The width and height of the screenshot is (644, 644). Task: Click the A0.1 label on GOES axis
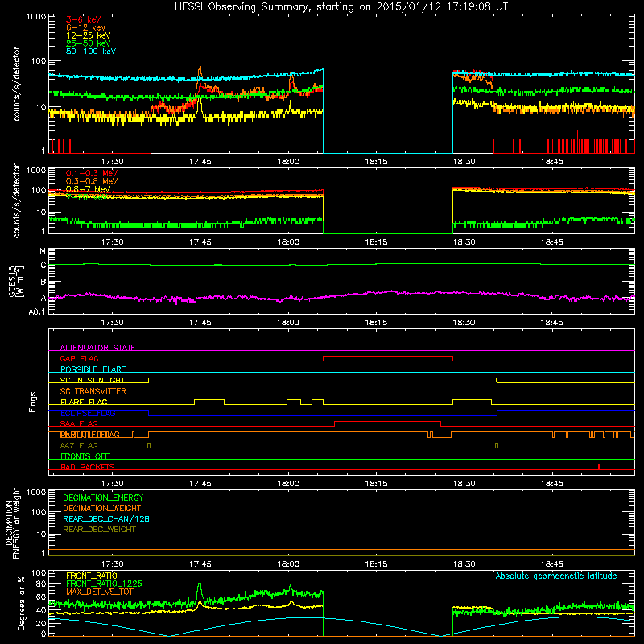click(37, 312)
